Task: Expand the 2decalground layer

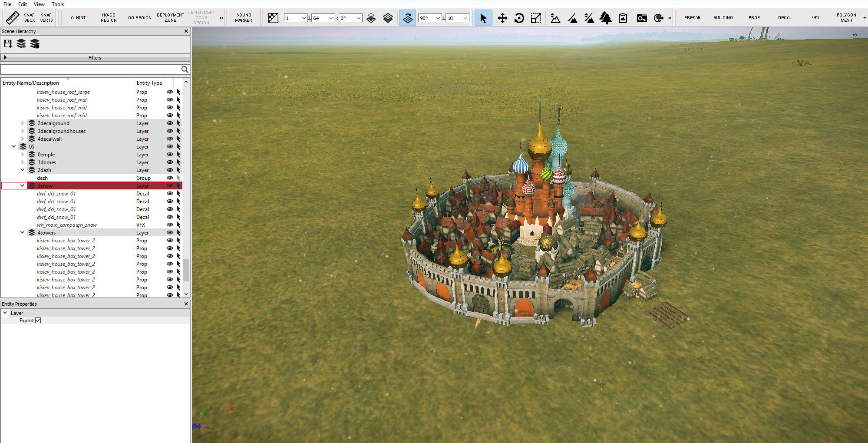Action: tap(22, 123)
